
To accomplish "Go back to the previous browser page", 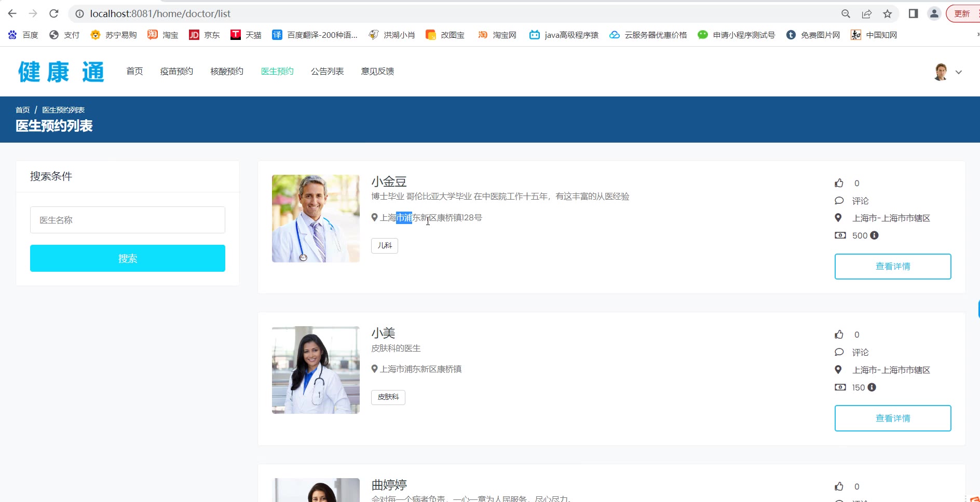I will 12,13.
